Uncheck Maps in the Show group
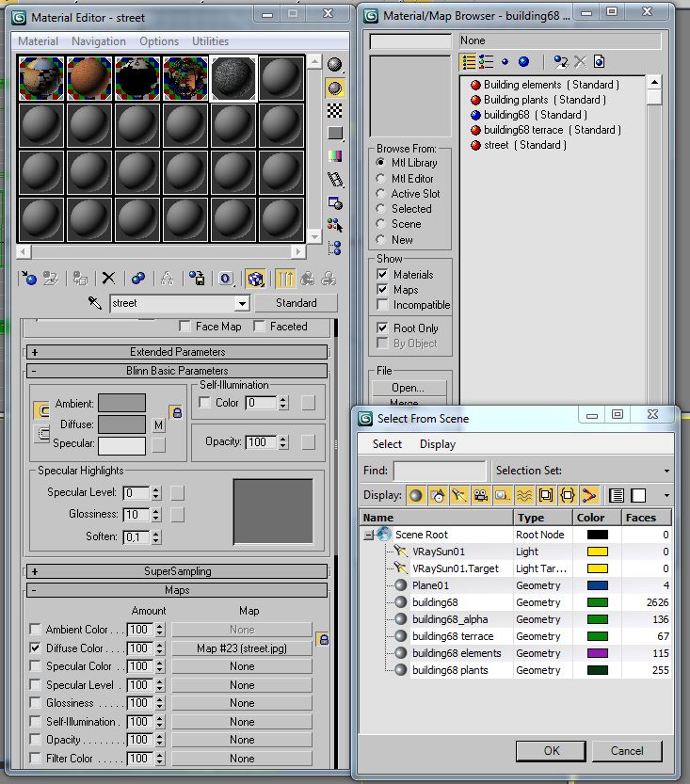This screenshot has height=784, width=690. click(382, 289)
